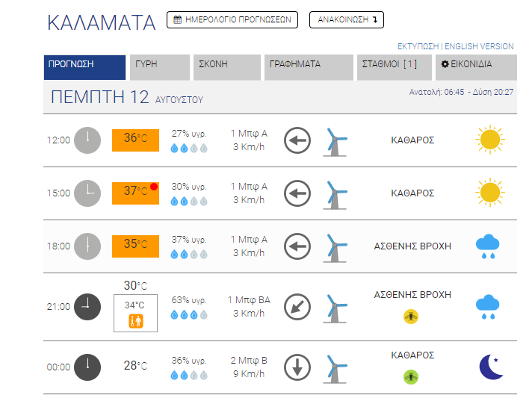Click the green mosquito icon at 00:00
The width and height of the screenshot is (532, 395).
coord(411,377)
